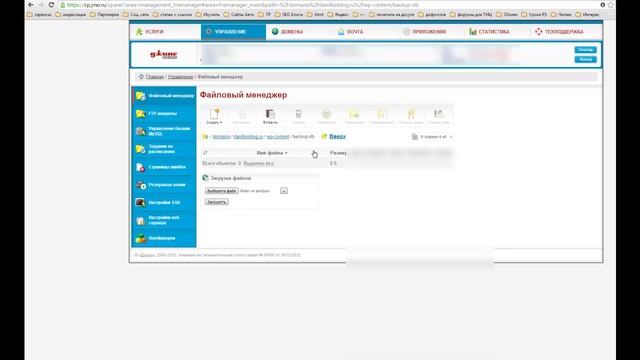Click the Помощь button
Screen dimensions: 640x360
pos(585,50)
